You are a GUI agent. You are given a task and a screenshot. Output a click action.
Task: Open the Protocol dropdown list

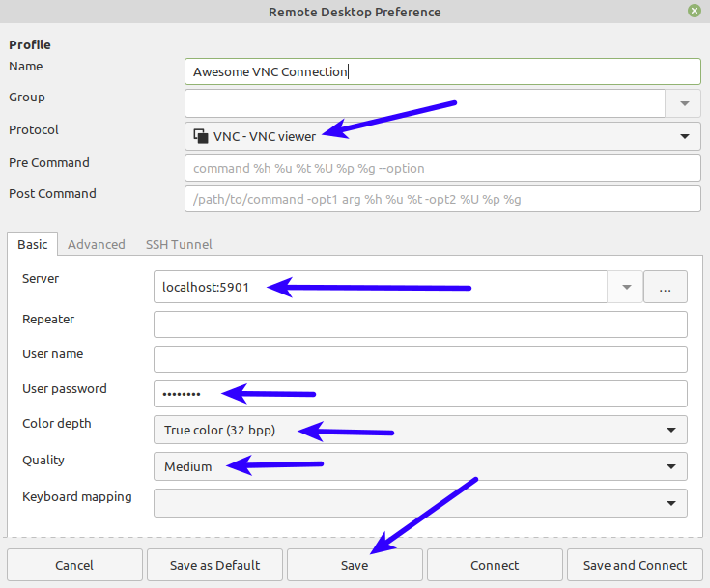pyautogui.click(x=442, y=136)
